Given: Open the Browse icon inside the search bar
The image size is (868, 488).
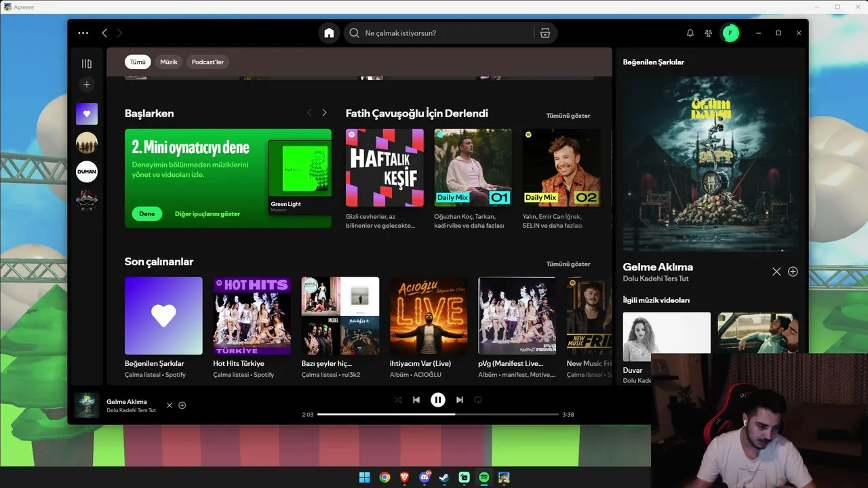Looking at the screenshot, I should click(x=545, y=33).
